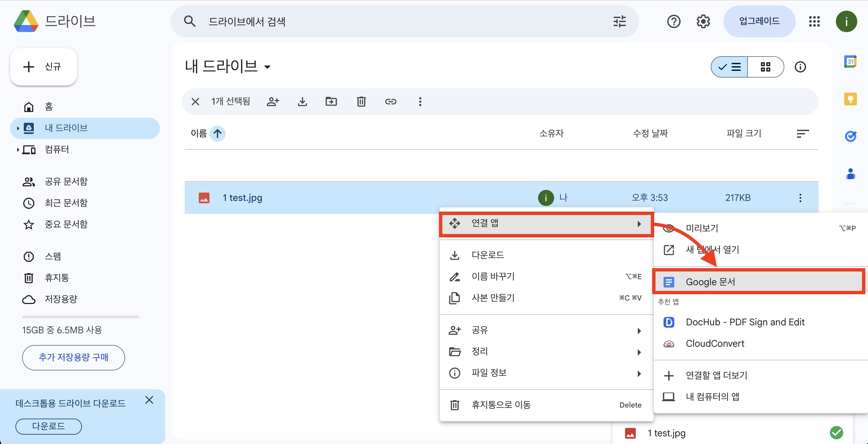Open Google Calendar from the side panel
The image size is (868, 444).
click(851, 62)
